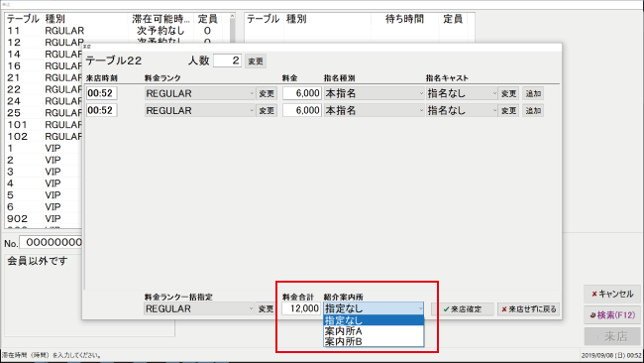Select VIP table 2 row

point(44,160)
